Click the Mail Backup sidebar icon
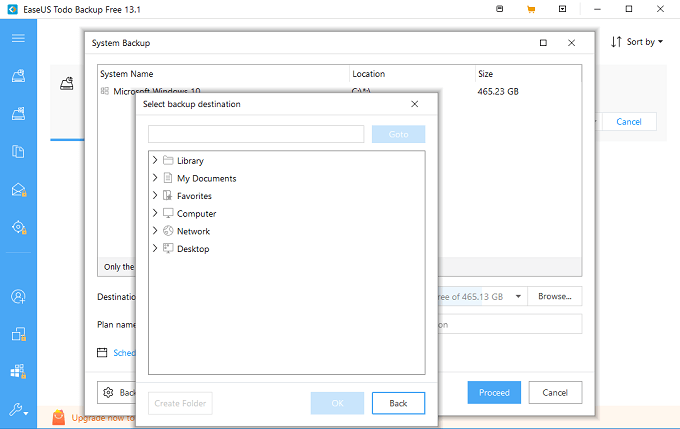The width and height of the screenshot is (680, 429). tap(19, 190)
